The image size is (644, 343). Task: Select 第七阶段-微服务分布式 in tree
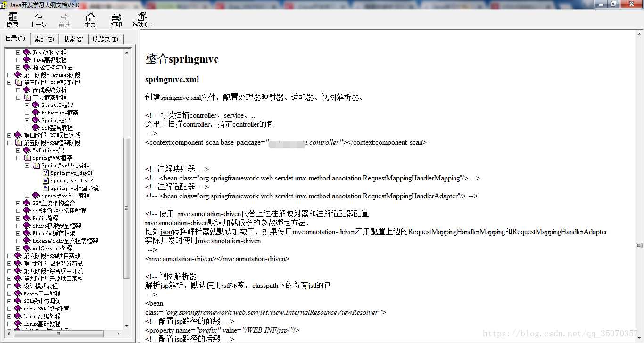click(53, 263)
